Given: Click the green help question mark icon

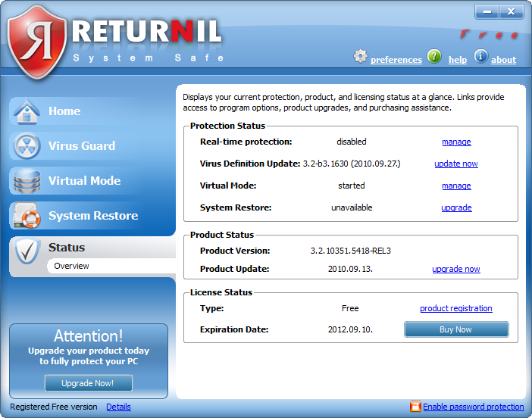Looking at the screenshot, I should tap(434, 56).
